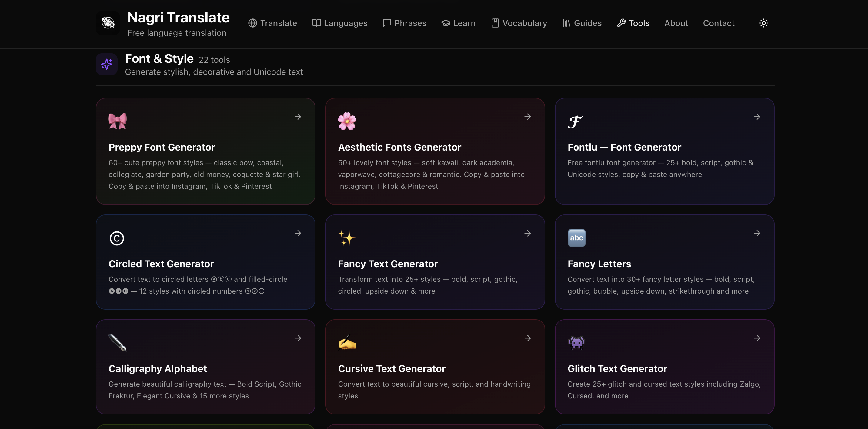The height and width of the screenshot is (429, 868).
Task: Open the Translate nav item
Action: [272, 23]
